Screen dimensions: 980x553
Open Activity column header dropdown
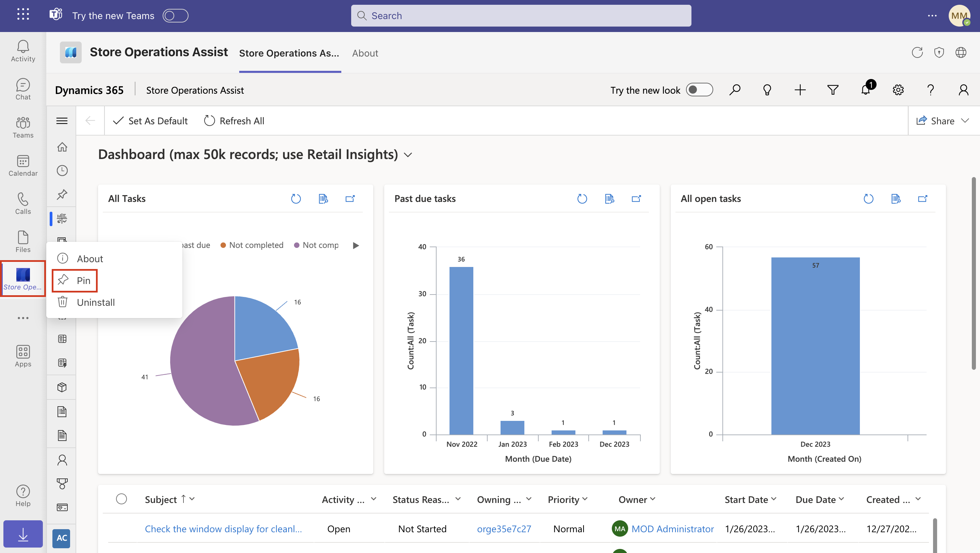click(374, 499)
